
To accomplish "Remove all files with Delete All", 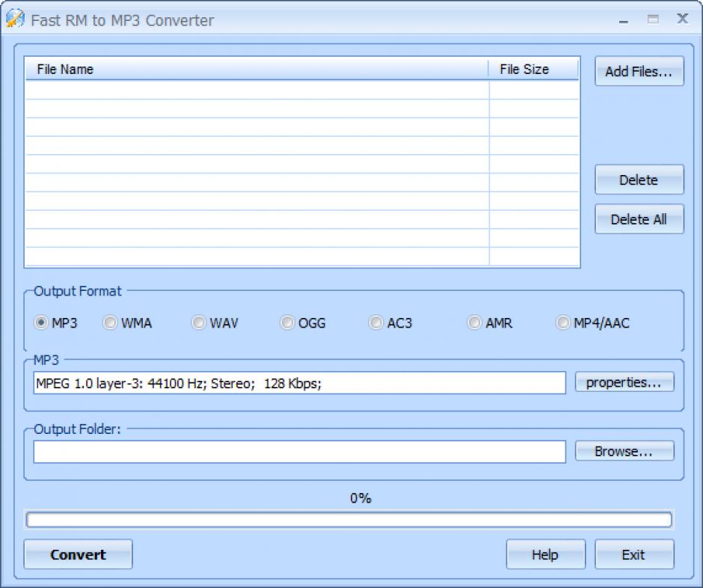I will coord(639,219).
